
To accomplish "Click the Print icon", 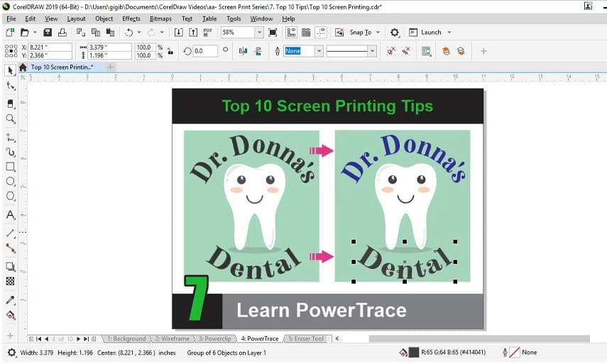I will coord(62,33).
